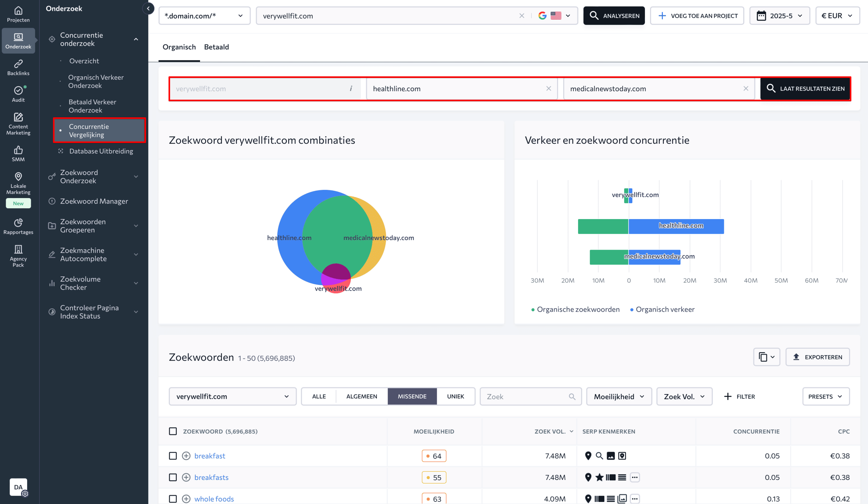Tick the checkbox for breakfasts row
This screenshot has width=868, height=504.
pos(173,477)
